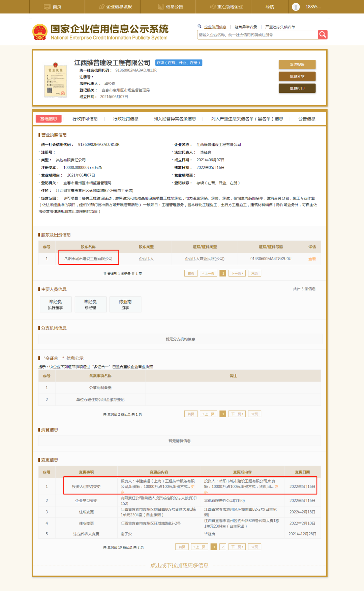Click the small magnifier icon beside 企业信用信息
Image resolution: width=364 pixels, height=591 pixels.
200,26
